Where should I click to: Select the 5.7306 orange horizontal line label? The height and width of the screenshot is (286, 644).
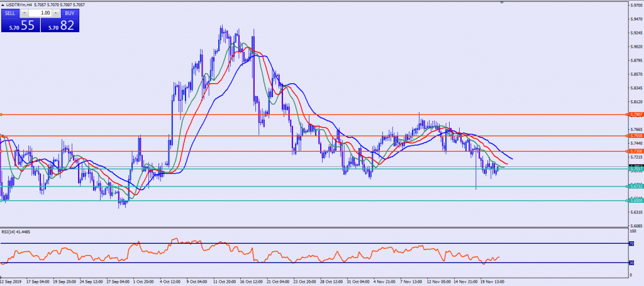tap(635, 151)
